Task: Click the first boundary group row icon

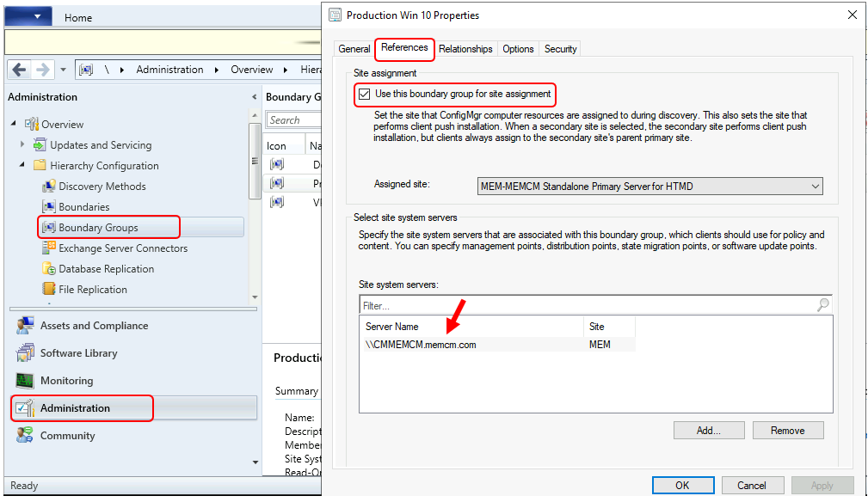Action: 277,164
